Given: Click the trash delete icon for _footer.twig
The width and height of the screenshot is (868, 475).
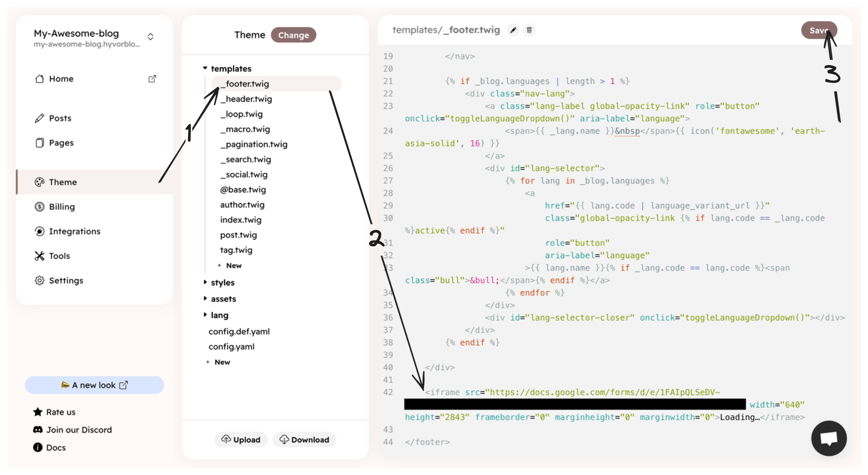Looking at the screenshot, I should tap(529, 30).
